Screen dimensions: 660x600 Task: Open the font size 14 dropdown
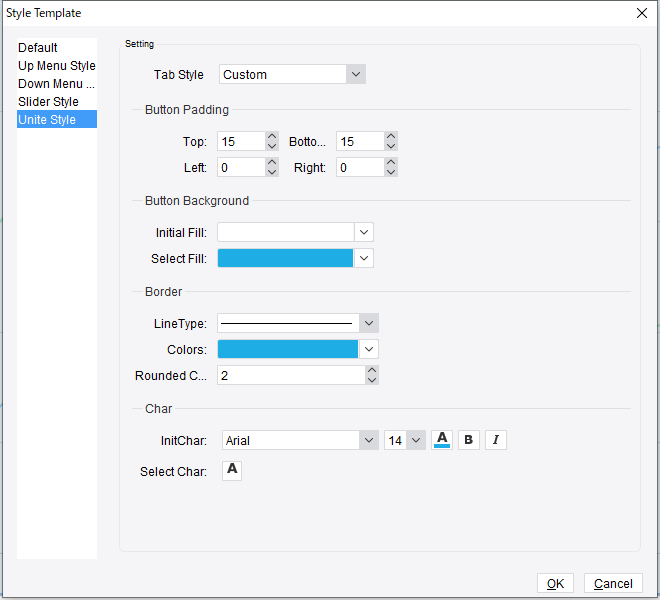[x=416, y=440]
